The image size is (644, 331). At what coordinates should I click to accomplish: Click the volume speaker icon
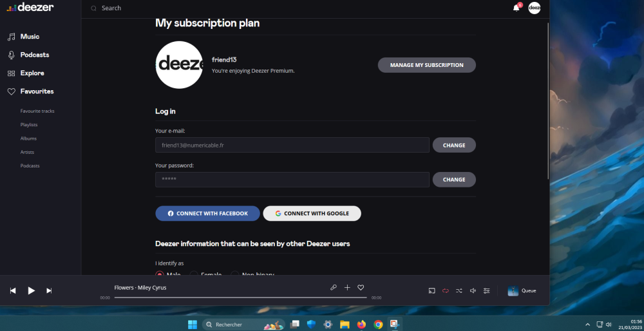pyautogui.click(x=473, y=290)
